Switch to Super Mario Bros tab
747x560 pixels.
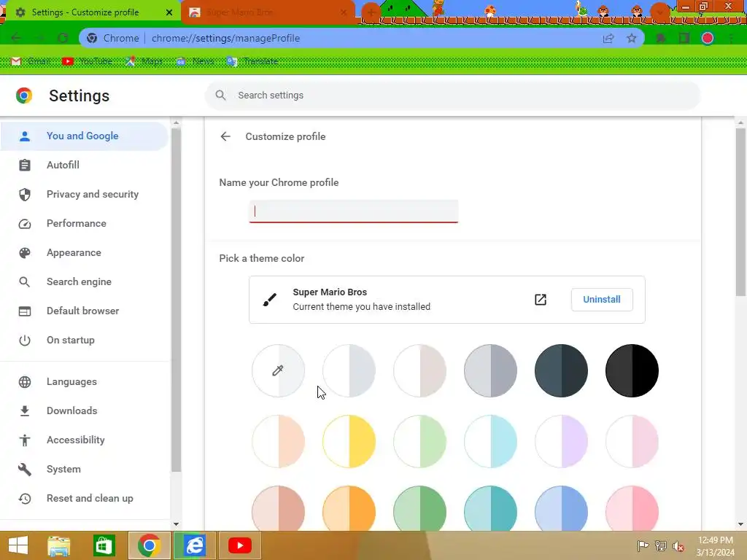click(x=268, y=12)
